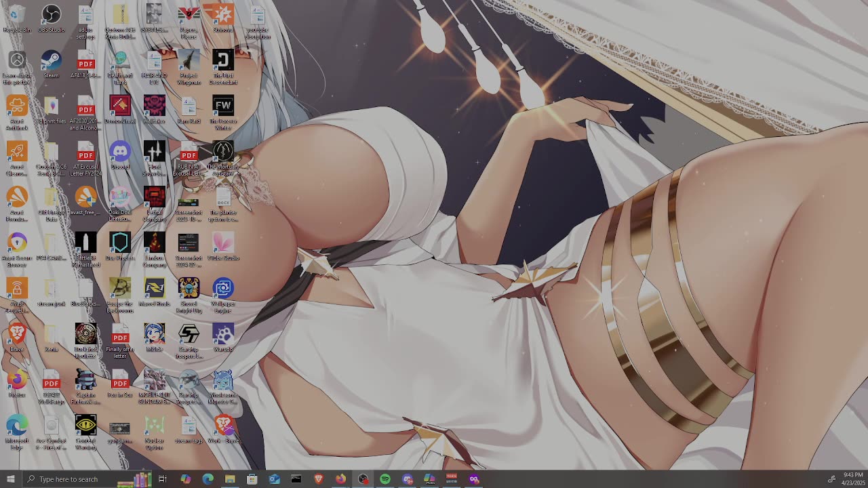
Task: Select the Papers, Please game shortcut
Action: [x=189, y=22]
